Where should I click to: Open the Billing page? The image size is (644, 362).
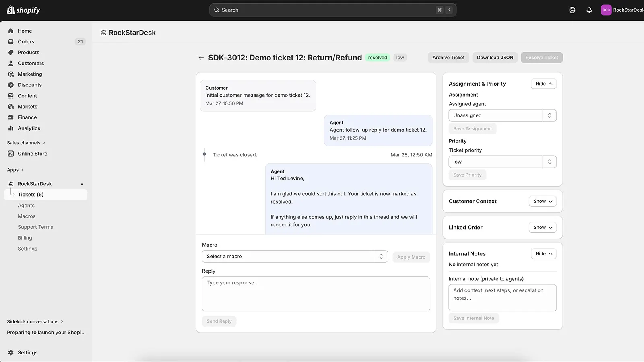tap(25, 238)
